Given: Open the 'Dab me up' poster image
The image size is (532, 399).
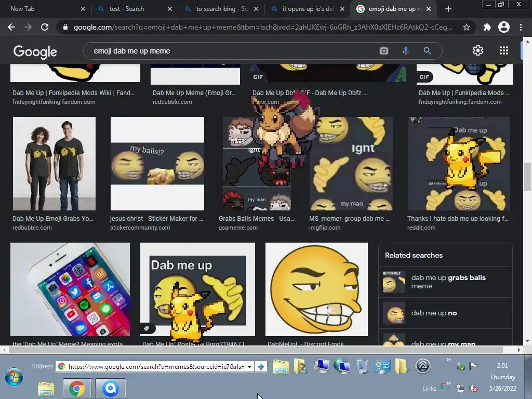Looking at the screenshot, I should [x=197, y=289].
